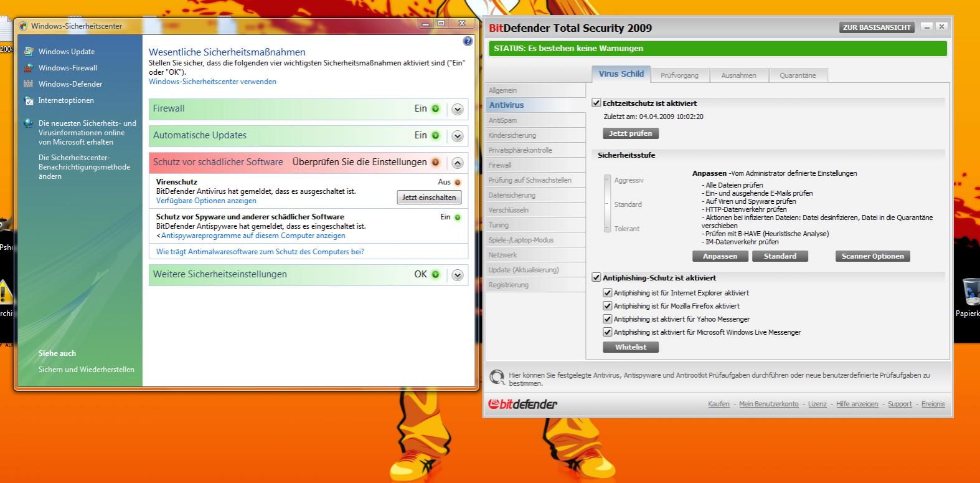
Task: Open the antiphishing Whitelist button
Action: point(631,347)
